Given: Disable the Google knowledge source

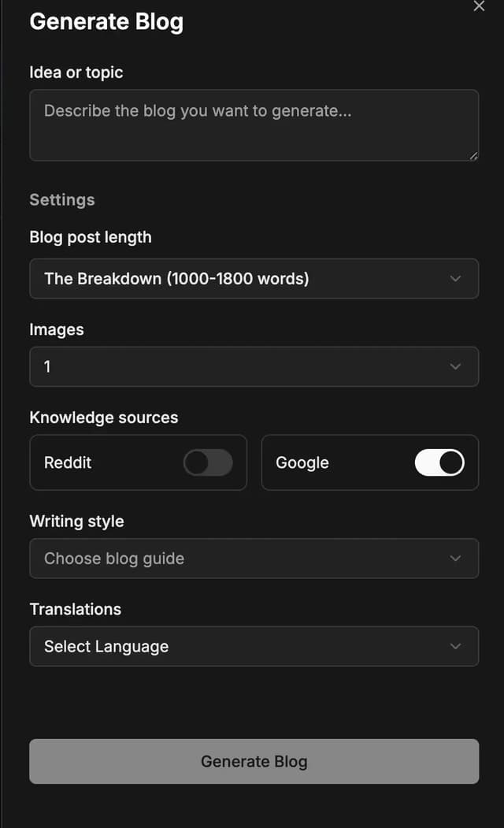Looking at the screenshot, I should [439, 462].
